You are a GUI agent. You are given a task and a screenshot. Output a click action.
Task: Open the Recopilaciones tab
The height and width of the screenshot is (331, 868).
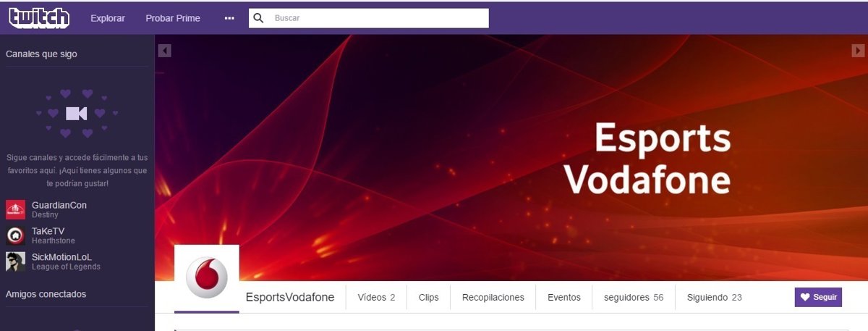pyautogui.click(x=493, y=298)
